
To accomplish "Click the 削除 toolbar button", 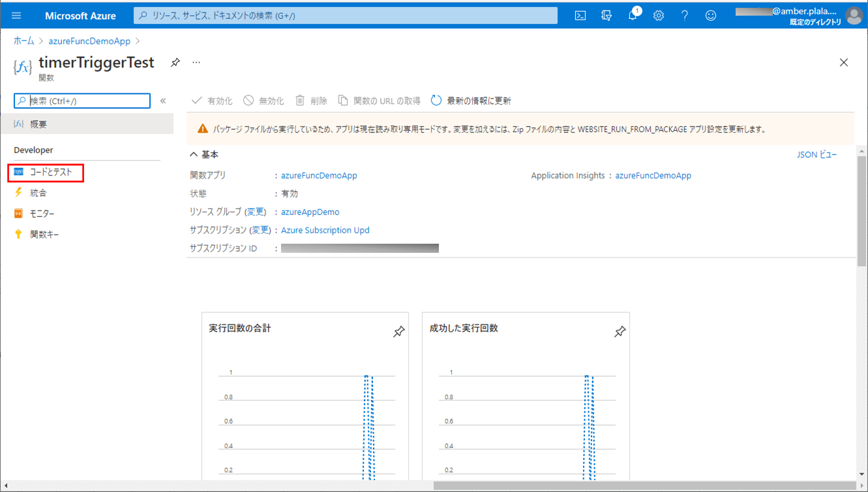I will pos(311,101).
